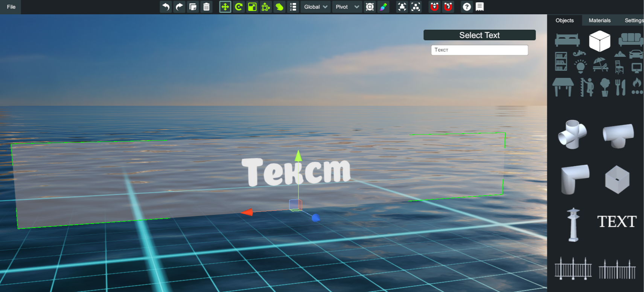
Task: Add the T-shaped pipe object
Action: pos(618,135)
